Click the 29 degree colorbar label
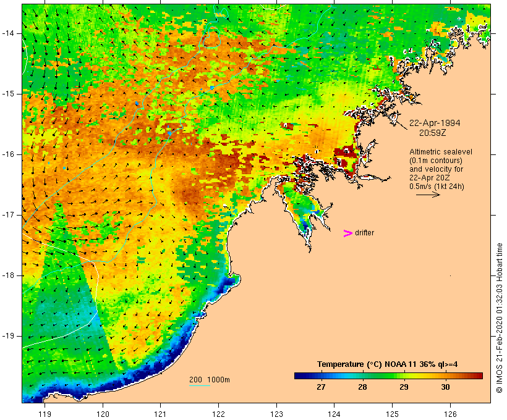Viewport: 507px width, 420px height. coord(404,387)
